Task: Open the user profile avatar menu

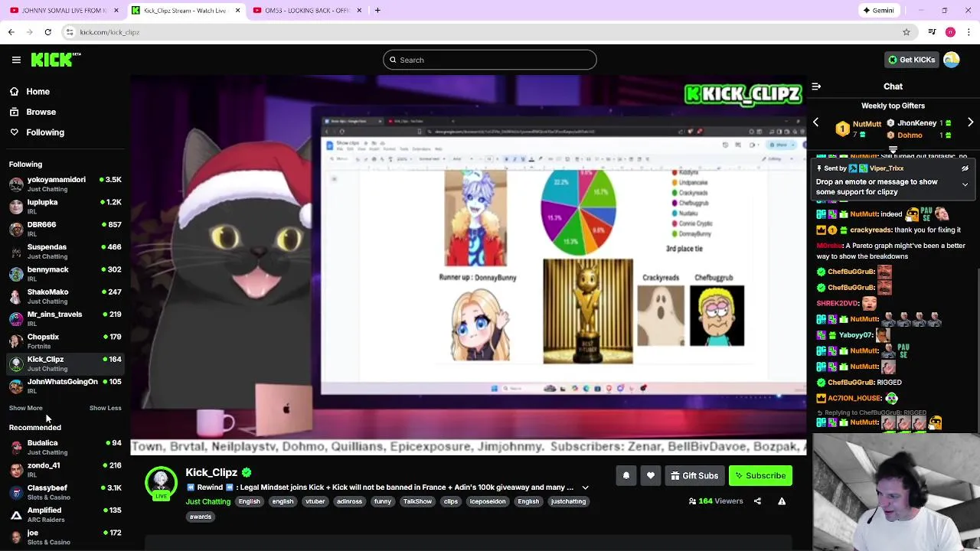Action: click(952, 60)
